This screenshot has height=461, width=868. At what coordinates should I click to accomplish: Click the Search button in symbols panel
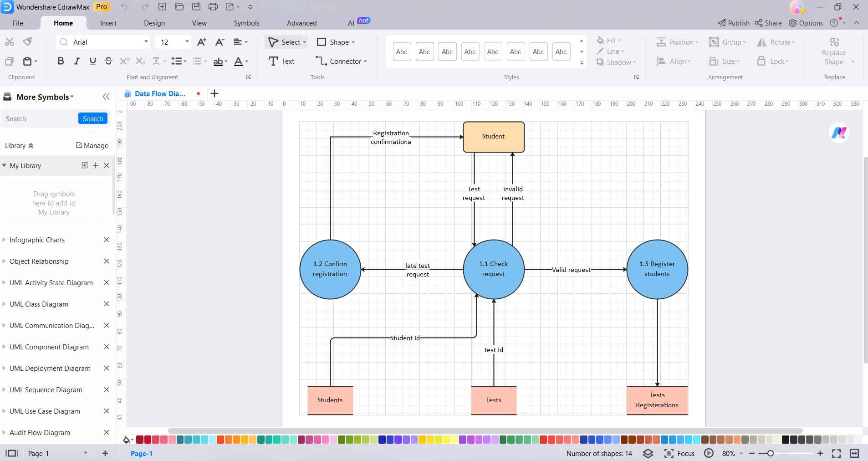coord(93,118)
